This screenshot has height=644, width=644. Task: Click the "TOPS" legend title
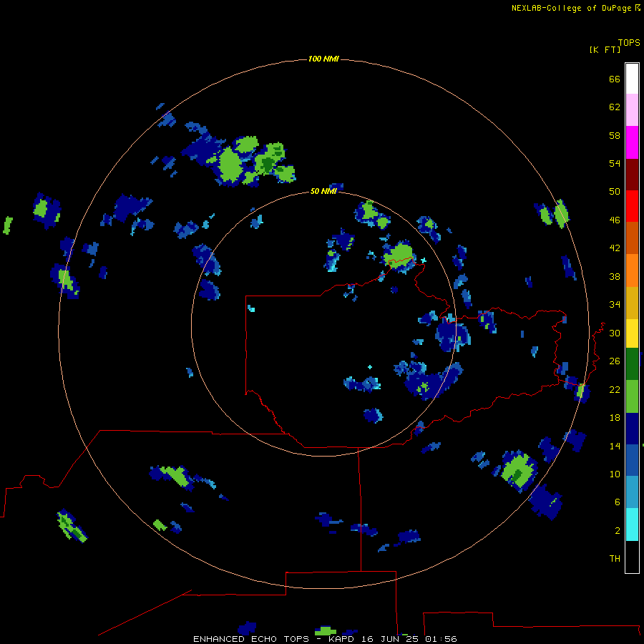[629, 43]
